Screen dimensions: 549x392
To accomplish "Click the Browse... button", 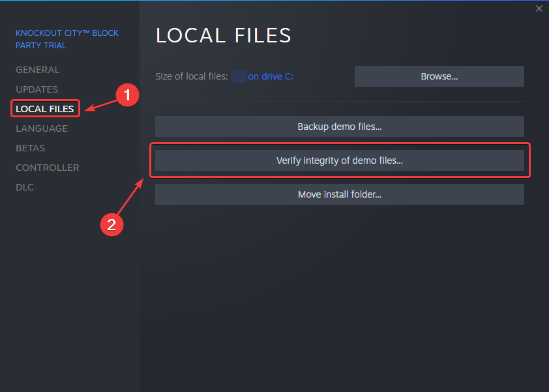I will click(439, 76).
